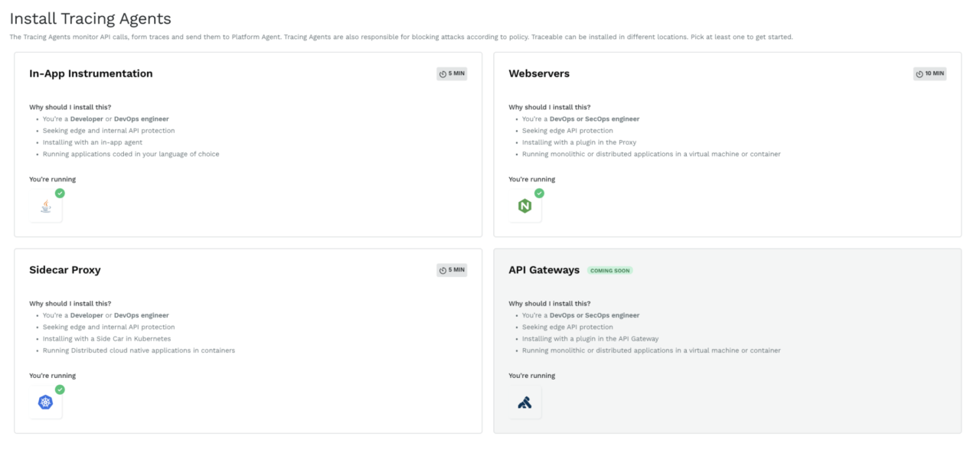
Task: Select the Side Car in Kubernetes bullet item
Action: pyautogui.click(x=108, y=338)
